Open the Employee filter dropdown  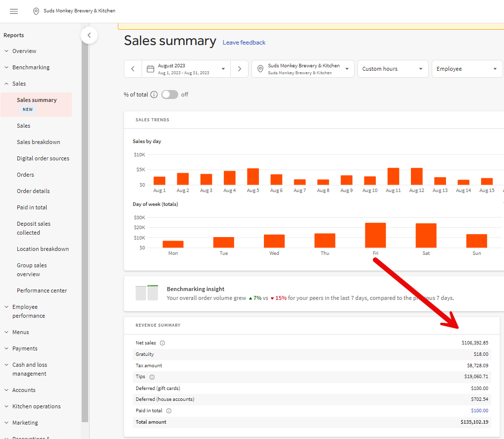click(x=467, y=69)
